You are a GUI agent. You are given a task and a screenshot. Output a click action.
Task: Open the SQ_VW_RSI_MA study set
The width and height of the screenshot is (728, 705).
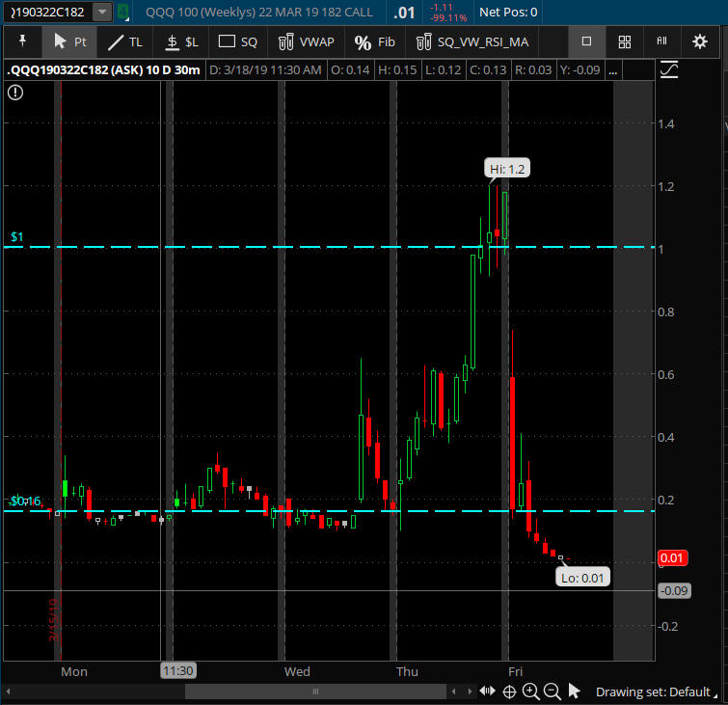(x=472, y=42)
